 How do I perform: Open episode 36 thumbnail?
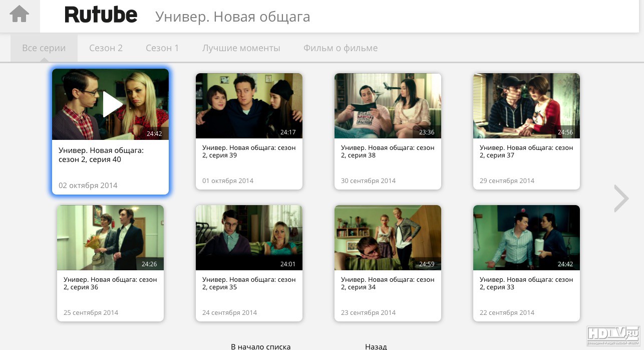click(x=110, y=238)
